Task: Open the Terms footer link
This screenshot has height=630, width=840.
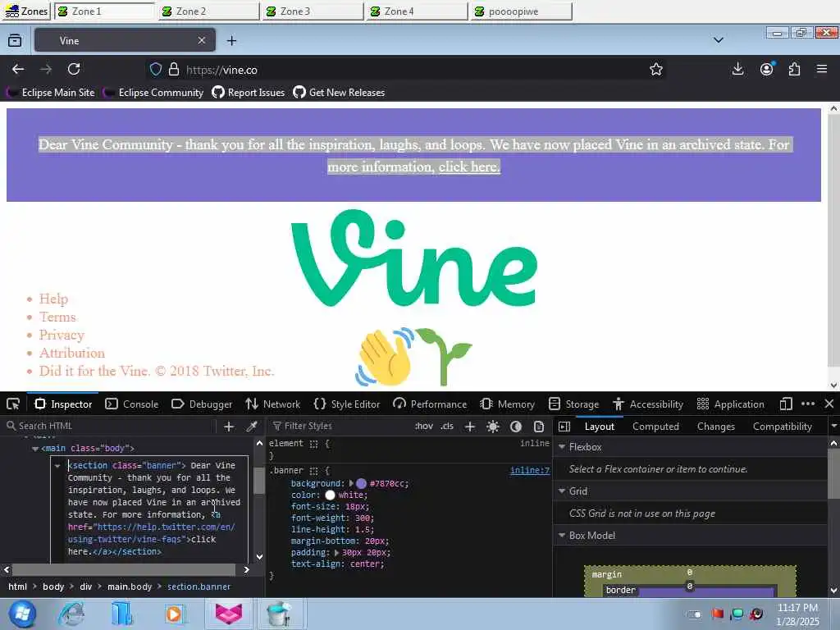Action: [57, 317]
